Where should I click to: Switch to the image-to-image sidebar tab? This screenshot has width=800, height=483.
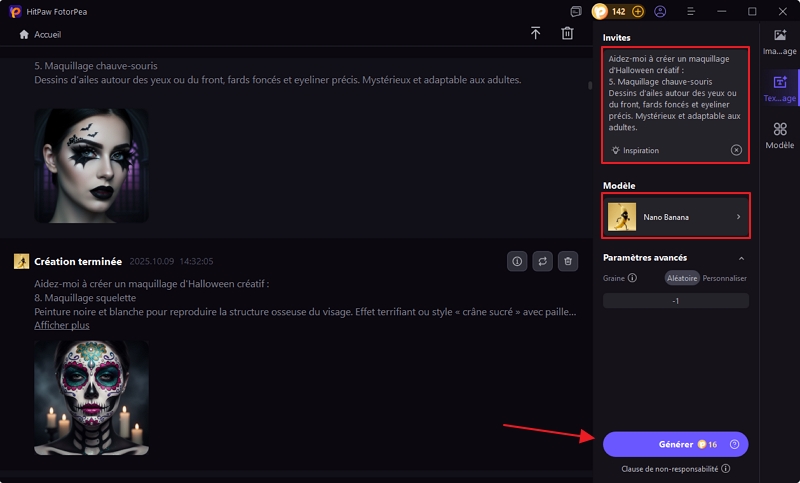tap(779, 42)
